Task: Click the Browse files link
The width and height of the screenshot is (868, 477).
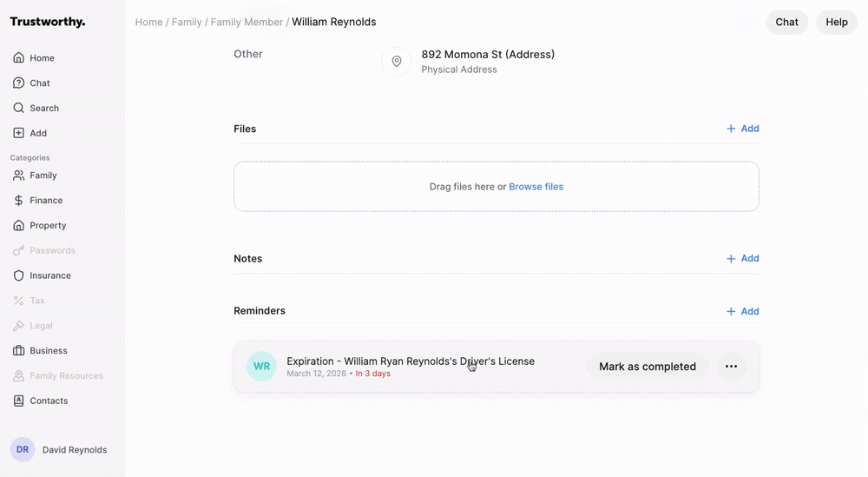Action: pos(536,187)
